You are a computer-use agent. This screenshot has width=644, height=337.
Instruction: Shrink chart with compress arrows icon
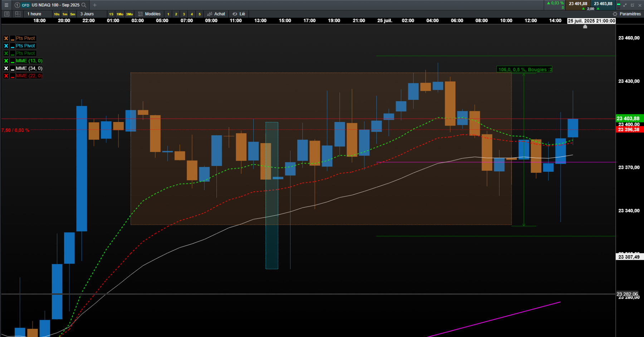[625, 5]
